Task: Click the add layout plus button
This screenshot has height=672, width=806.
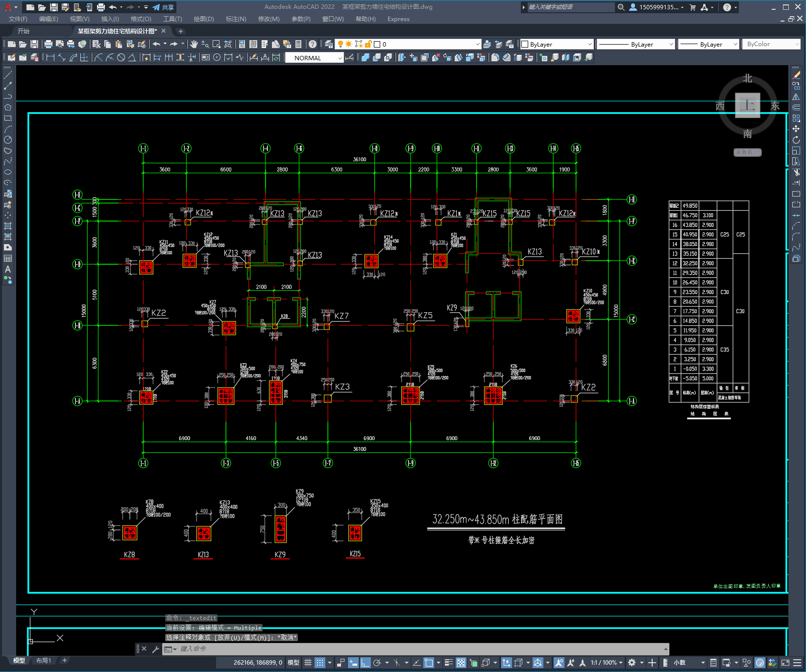Action: 64,661
